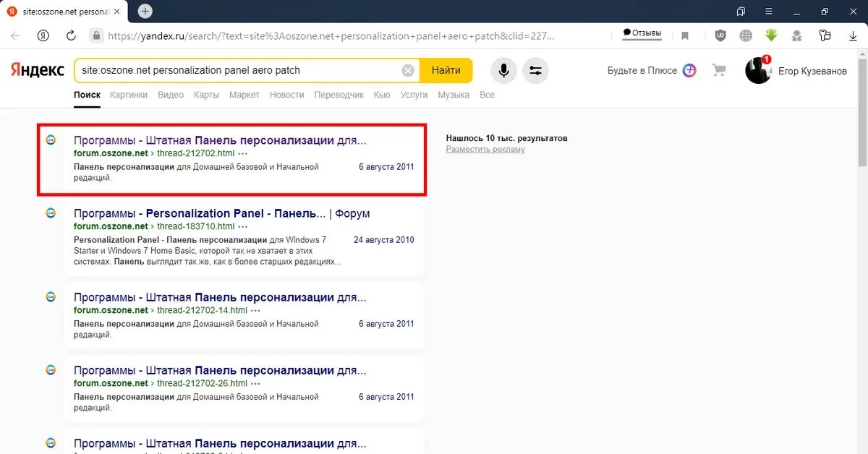Open the Personalization Panel result title
Viewport: 868px width, 454px height.
point(221,213)
